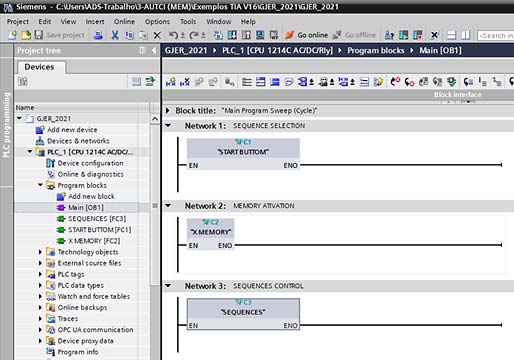The image size is (514, 360).
Task: Collapse the Program blocks folder
Action: 40,185
